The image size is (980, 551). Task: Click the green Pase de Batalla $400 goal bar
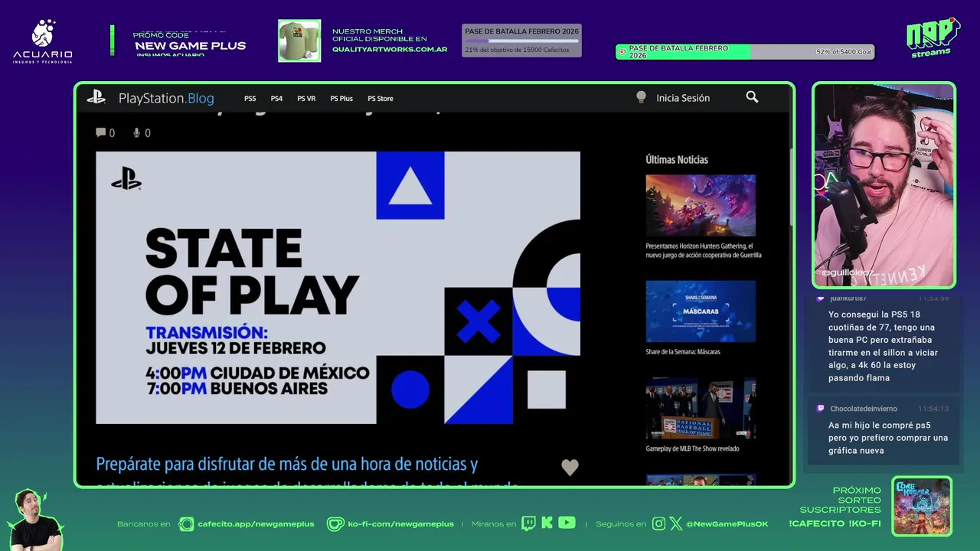click(x=745, y=52)
